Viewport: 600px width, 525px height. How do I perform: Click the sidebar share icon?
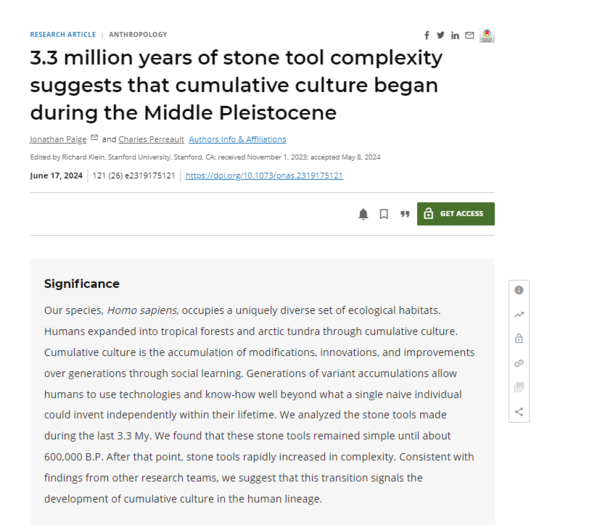(x=519, y=411)
